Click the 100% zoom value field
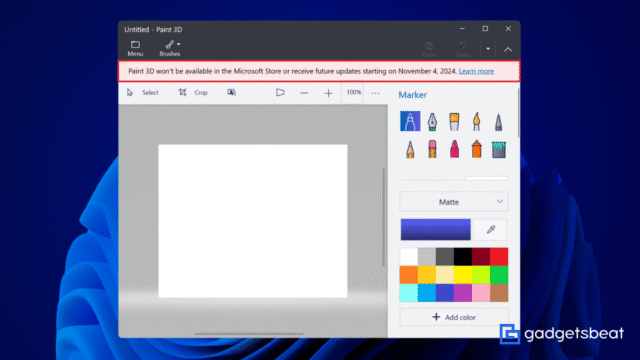Image resolution: width=640 pixels, height=360 pixels. 353,93
